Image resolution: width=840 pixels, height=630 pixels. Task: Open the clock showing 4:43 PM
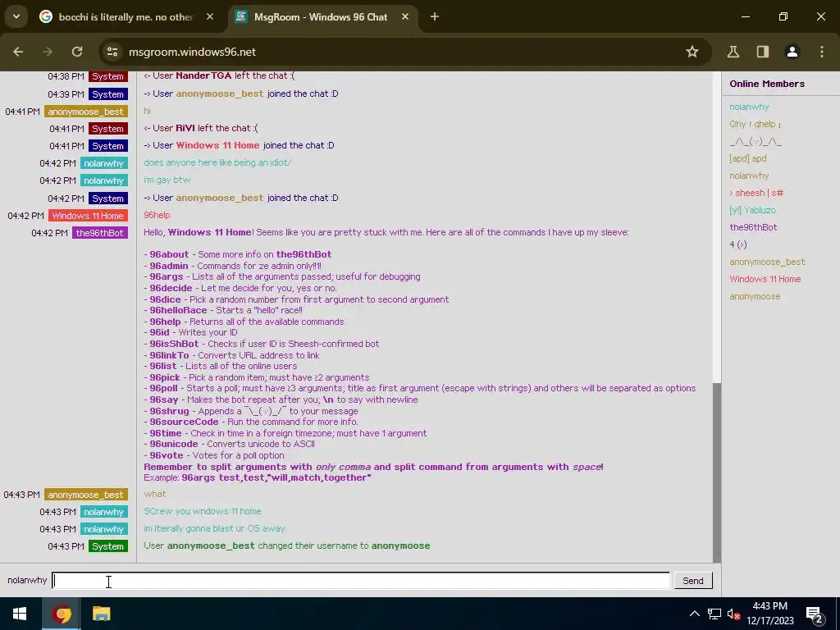pyautogui.click(x=769, y=614)
